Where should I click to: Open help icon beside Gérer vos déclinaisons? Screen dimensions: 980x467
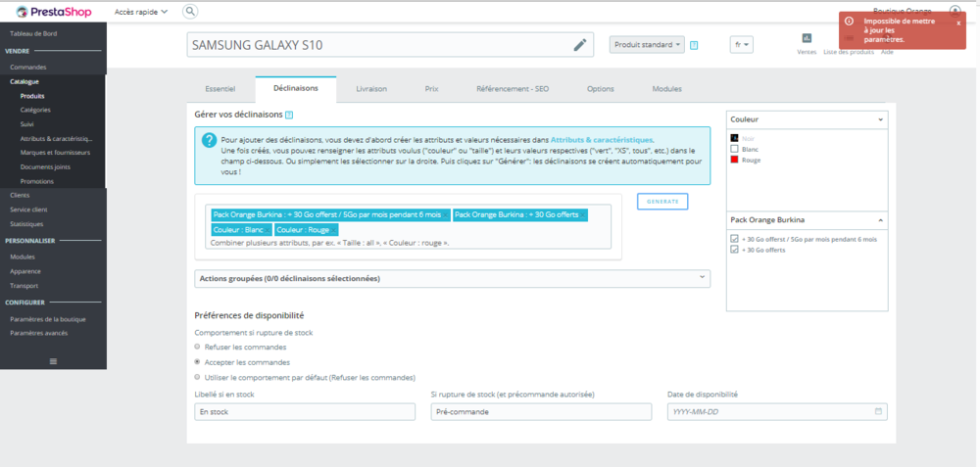(x=289, y=115)
